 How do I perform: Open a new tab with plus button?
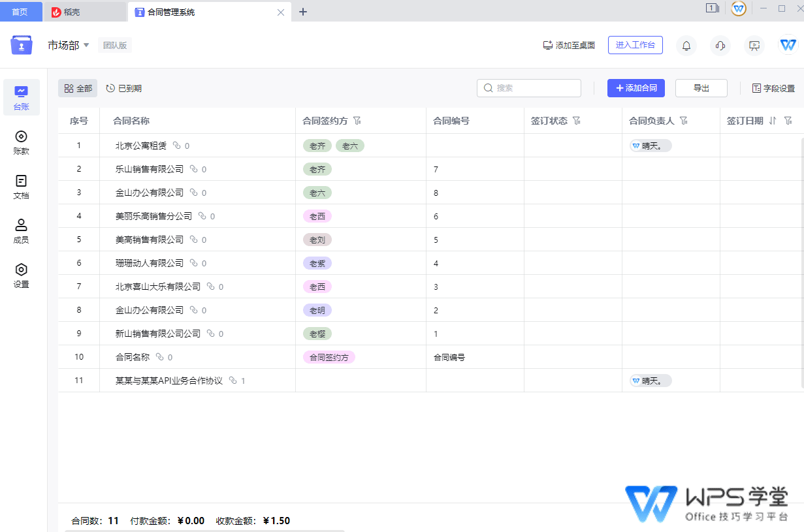[x=303, y=12]
